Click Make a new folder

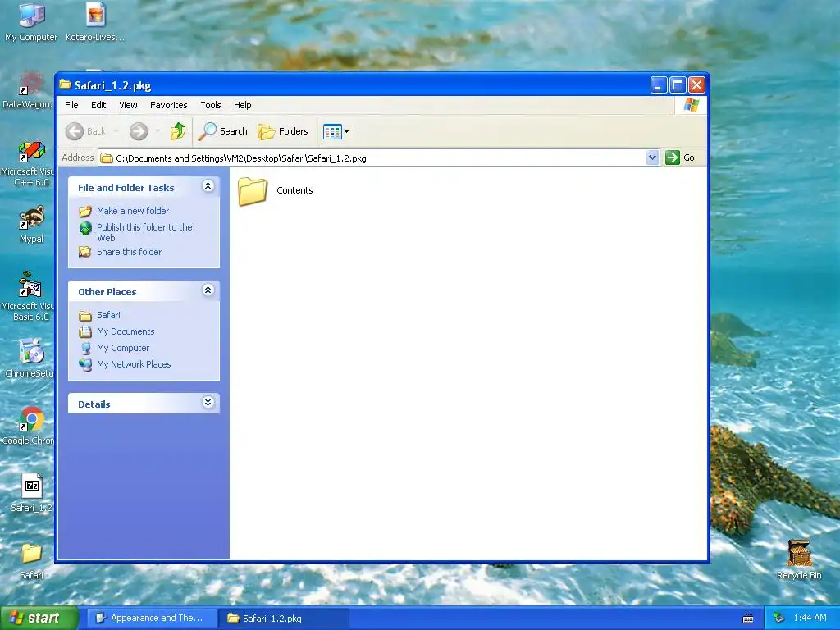click(125, 211)
